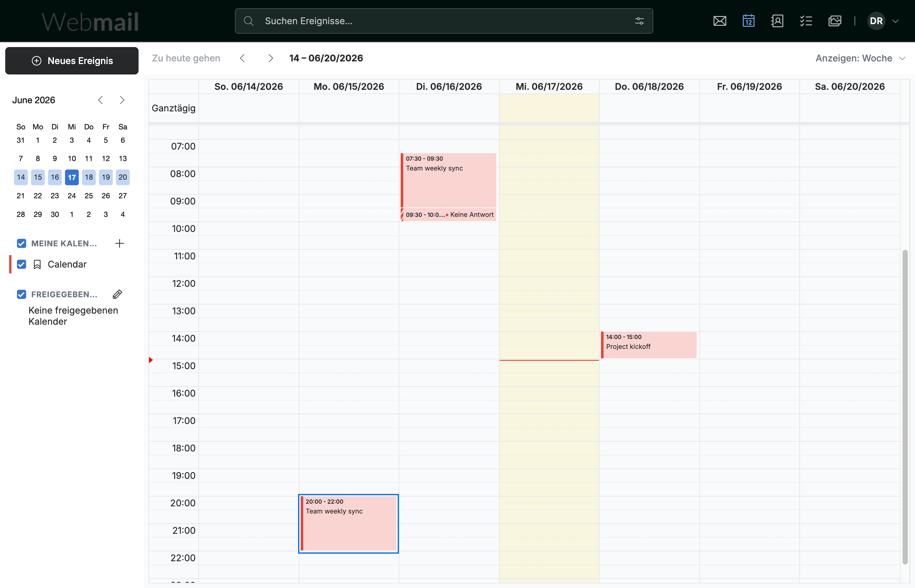The width and height of the screenshot is (915, 588).
Task: Open the Tasks checklist icon
Action: coord(806,21)
